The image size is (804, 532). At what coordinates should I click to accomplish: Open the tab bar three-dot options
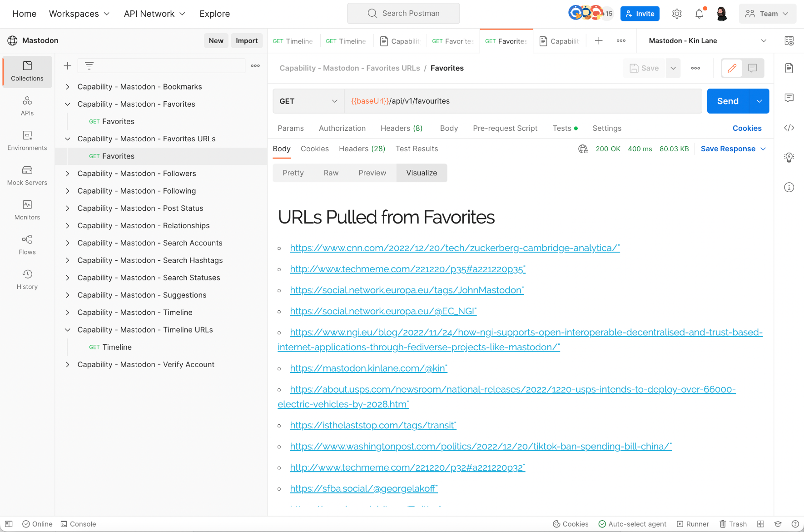[x=621, y=41]
